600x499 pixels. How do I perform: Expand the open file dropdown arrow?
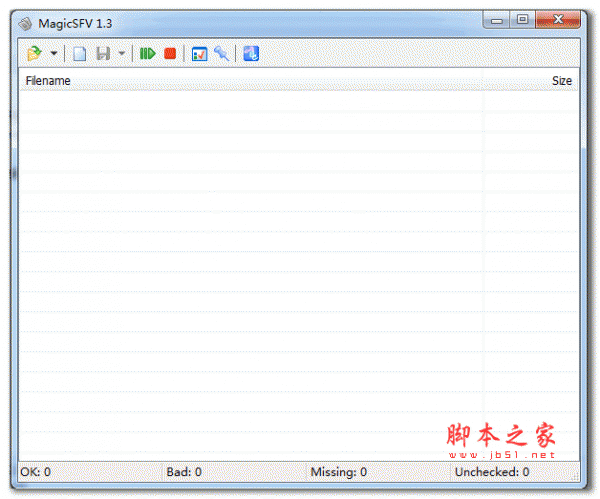click(54, 54)
